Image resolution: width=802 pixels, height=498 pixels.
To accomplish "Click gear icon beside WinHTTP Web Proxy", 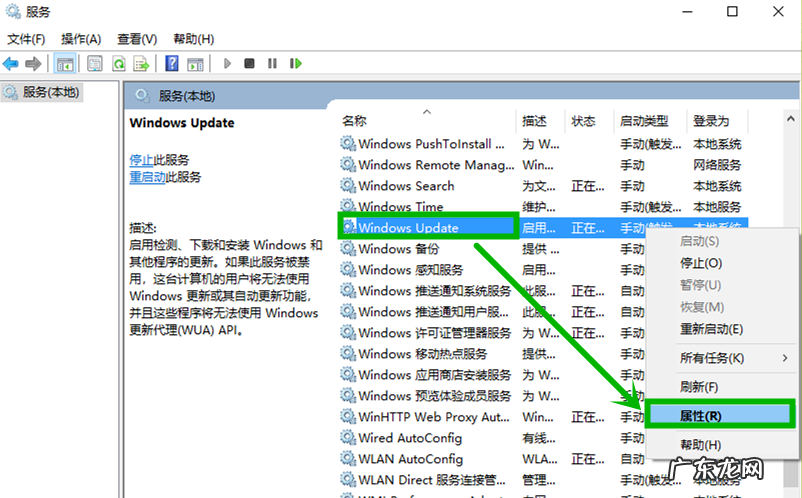I will tap(348, 416).
